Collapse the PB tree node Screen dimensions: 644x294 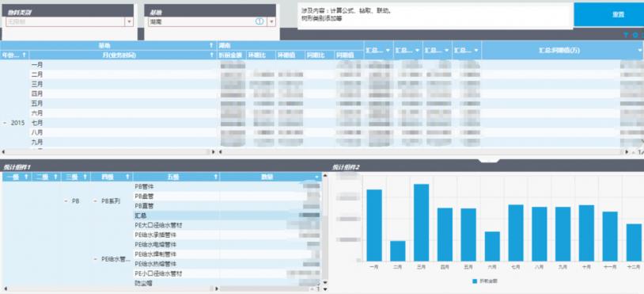coord(66,201)
